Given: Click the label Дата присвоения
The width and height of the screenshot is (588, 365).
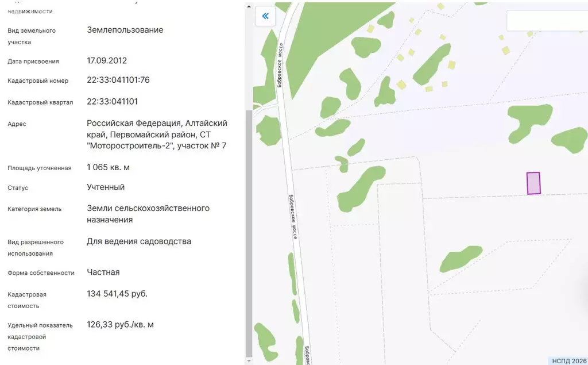Looking at the screenshot, I should [33, 61].
